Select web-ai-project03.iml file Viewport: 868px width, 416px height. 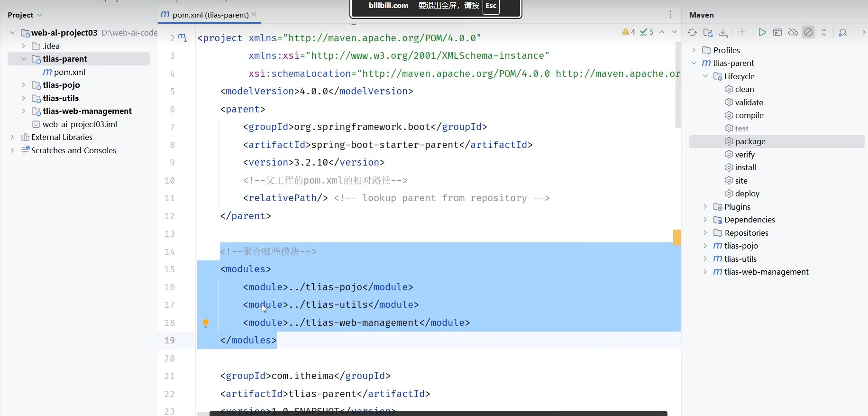click(x=74, y=124)
